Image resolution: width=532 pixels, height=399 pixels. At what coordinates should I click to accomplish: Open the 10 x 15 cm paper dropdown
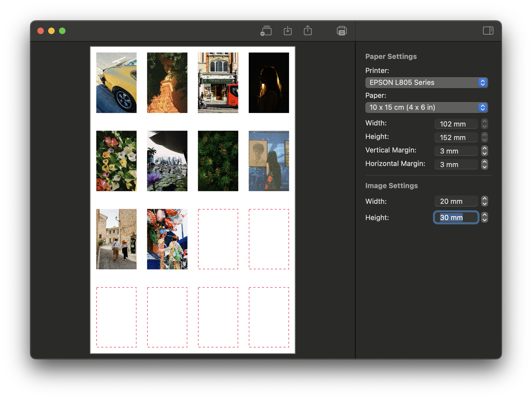pos(426,108)
